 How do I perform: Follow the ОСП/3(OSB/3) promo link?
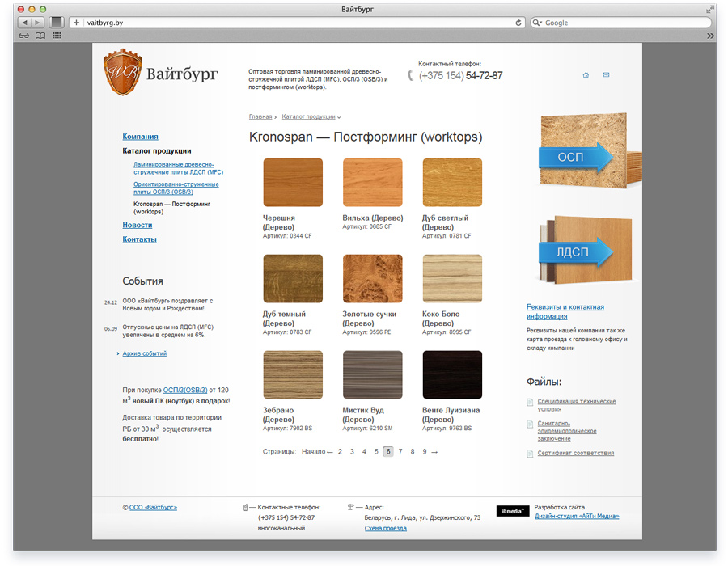[185, 391]
